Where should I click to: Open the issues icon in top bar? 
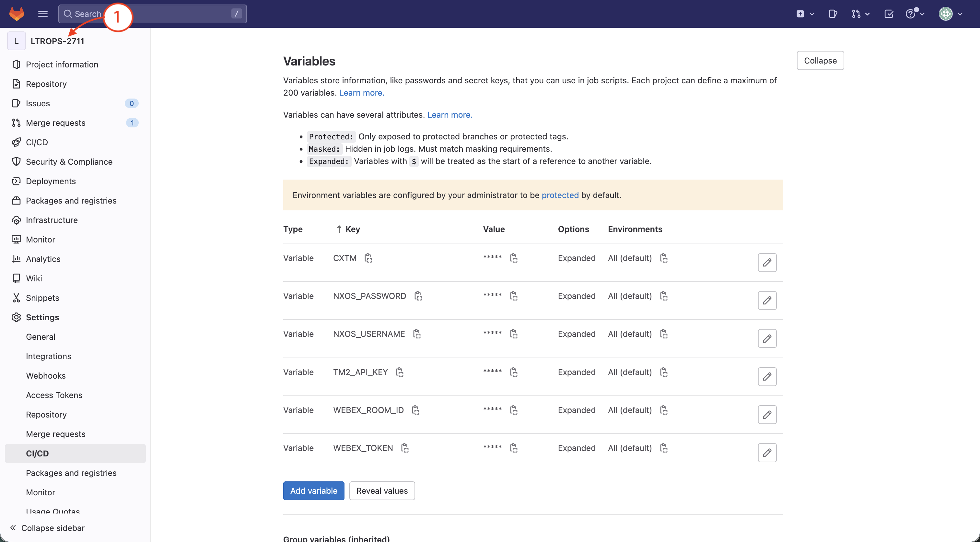point(833,14)
